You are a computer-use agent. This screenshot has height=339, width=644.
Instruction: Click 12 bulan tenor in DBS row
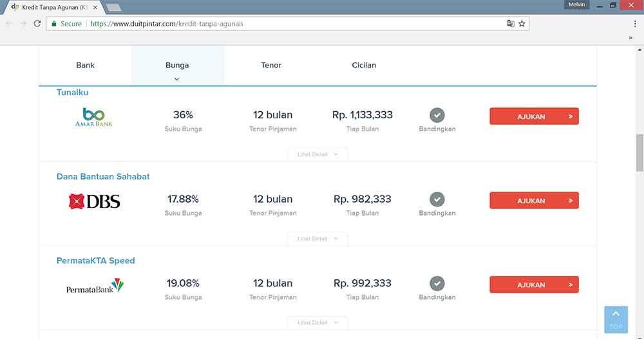pyautogui.click(x=272, y=199)
